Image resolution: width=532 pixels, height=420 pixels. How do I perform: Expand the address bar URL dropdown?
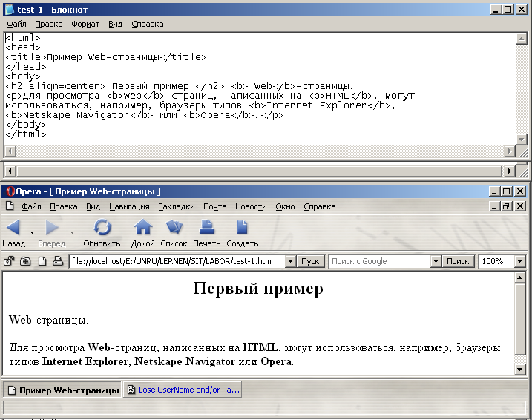coord(290,261)
